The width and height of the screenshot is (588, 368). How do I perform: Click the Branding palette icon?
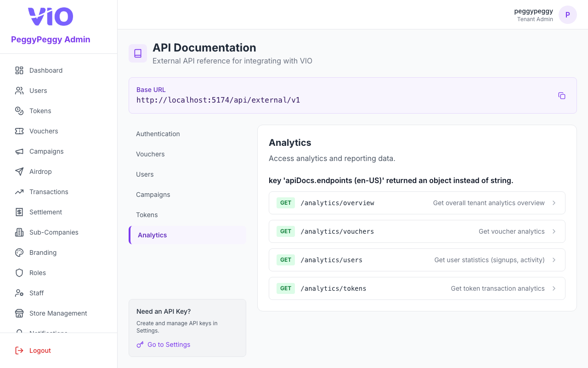pos(19,253)
